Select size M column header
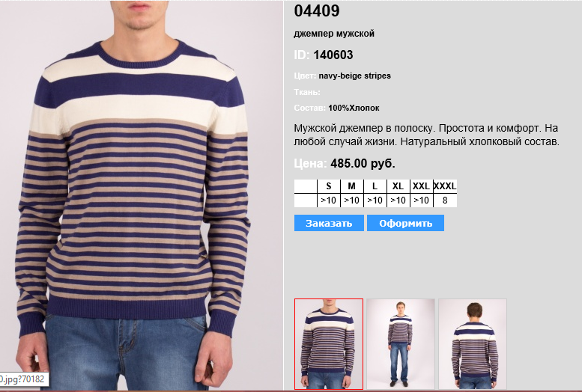This screenshot has height=392, width=582. pyautogui.click(x=352, y=186)
